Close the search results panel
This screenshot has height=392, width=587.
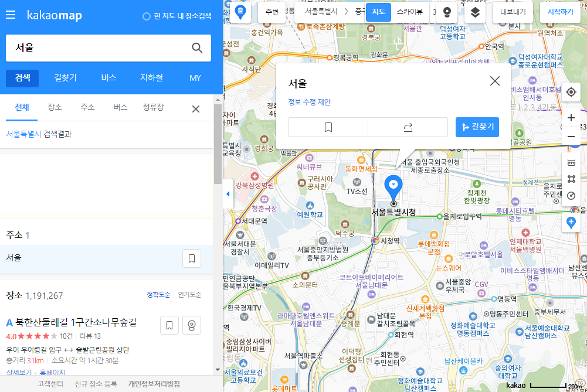click(196, 109)
